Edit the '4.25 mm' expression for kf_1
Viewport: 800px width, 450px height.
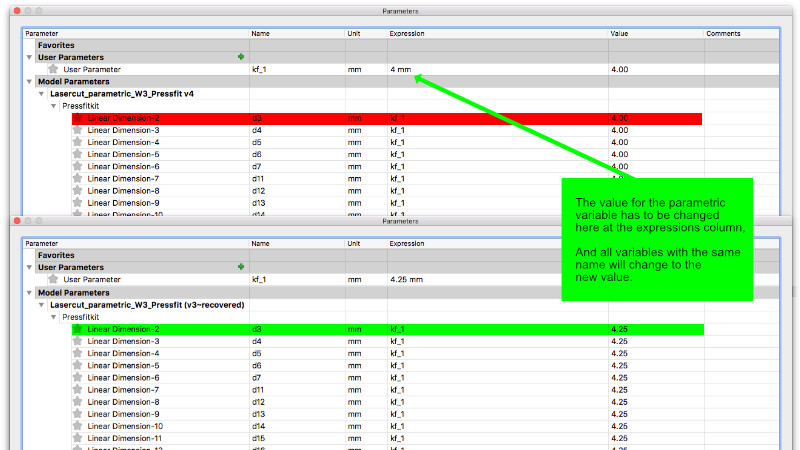407,280
